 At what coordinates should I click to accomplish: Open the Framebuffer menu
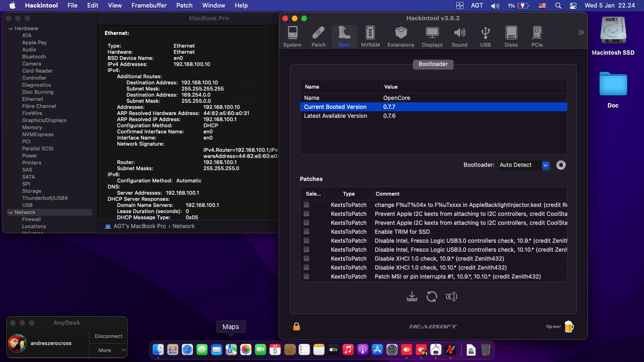coord(149,5)
